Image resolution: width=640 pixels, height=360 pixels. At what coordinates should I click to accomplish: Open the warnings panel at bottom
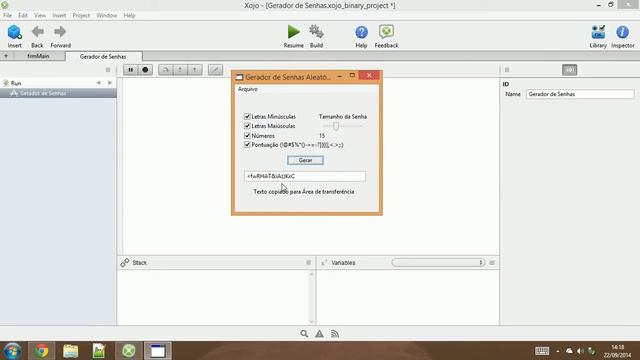click(x=319, y=334)
